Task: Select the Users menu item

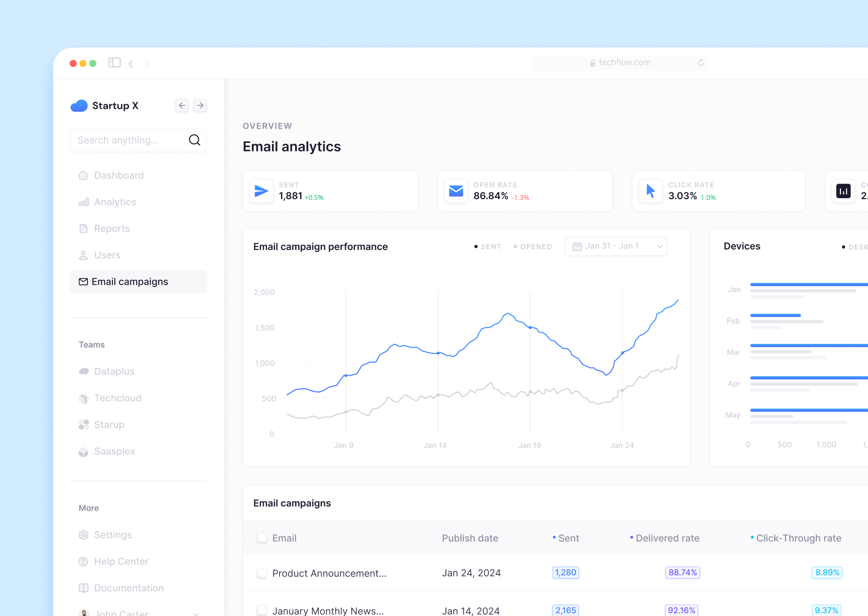Action: coord(138,255)
